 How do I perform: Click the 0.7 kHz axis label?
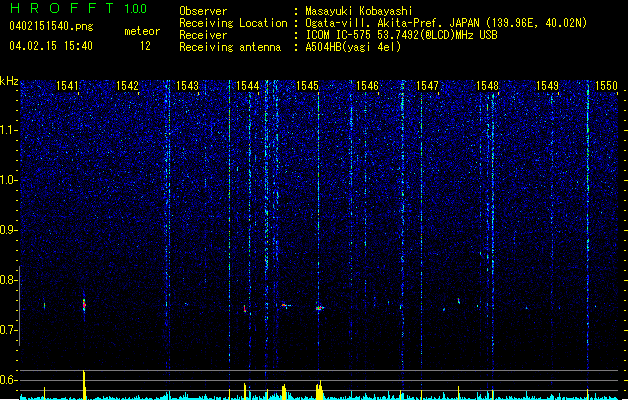coord(9,330)
